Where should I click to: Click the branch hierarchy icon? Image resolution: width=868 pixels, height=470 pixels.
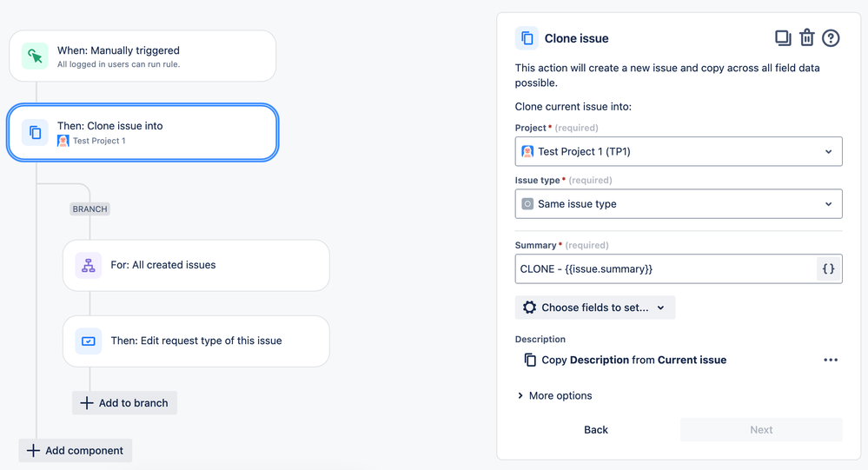pyautogui.click(x=89, y=266)
